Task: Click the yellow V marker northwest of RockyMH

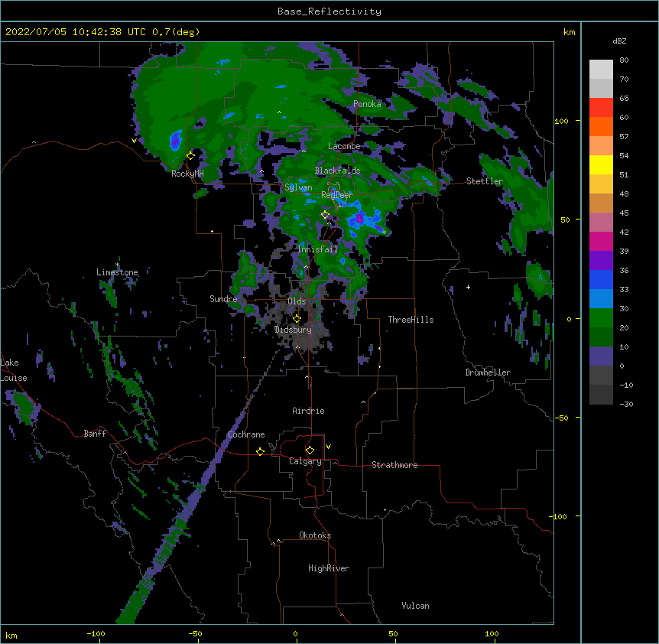Action: pyautogui.click(x=134, y=141)
